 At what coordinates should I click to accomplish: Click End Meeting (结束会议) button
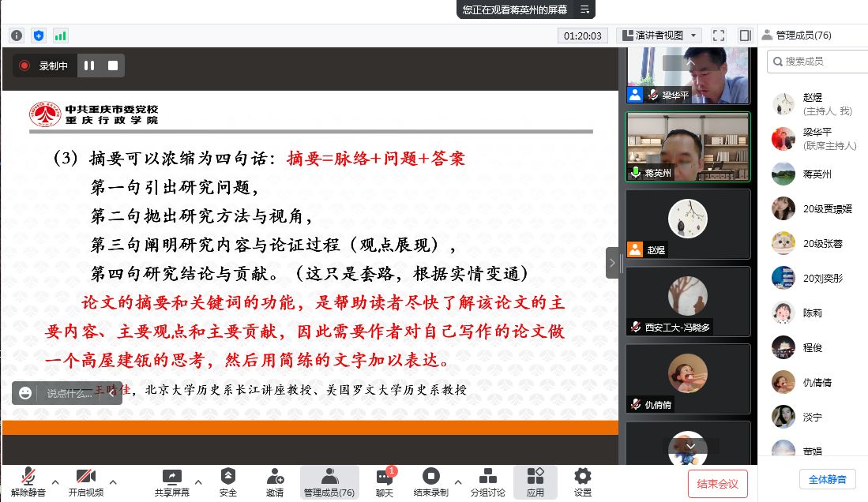(x=717, y=484)
